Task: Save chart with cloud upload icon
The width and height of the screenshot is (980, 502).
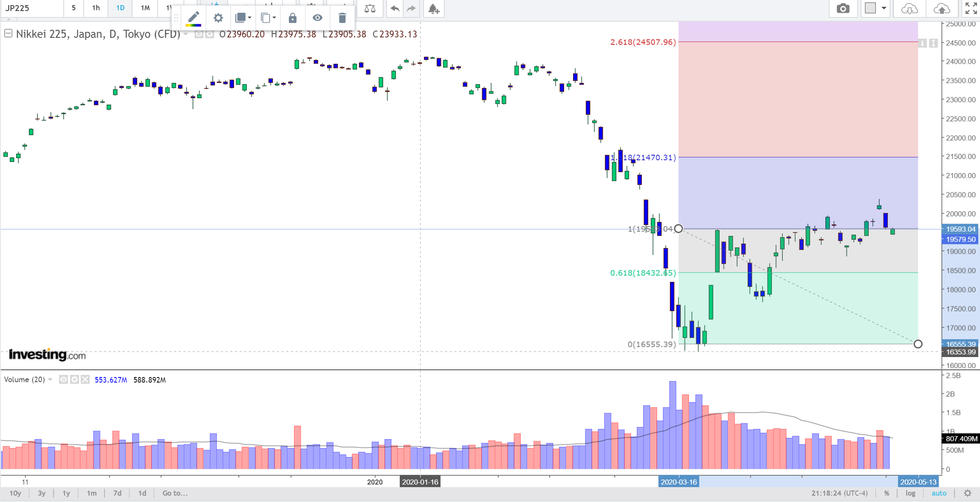Action: pos(941,9)
